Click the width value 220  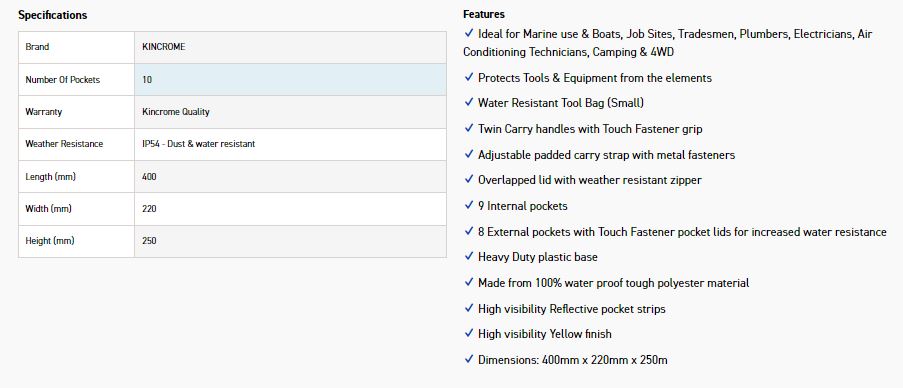click(x=149, y=209)
